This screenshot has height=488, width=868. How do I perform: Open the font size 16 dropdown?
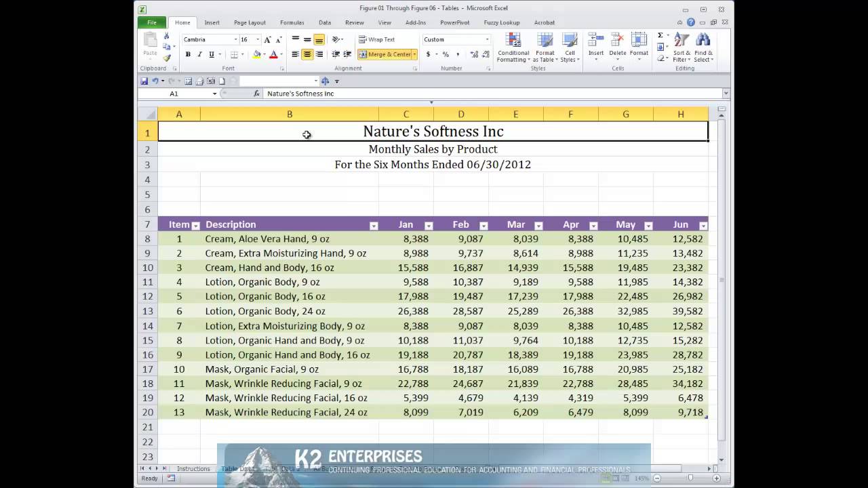[x=258, y=39]
